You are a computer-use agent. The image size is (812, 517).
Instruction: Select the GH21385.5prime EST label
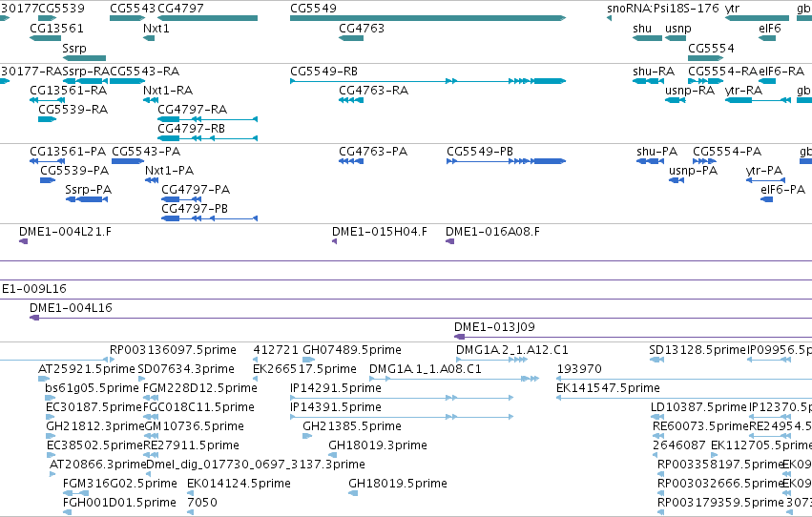coord(352,427)
